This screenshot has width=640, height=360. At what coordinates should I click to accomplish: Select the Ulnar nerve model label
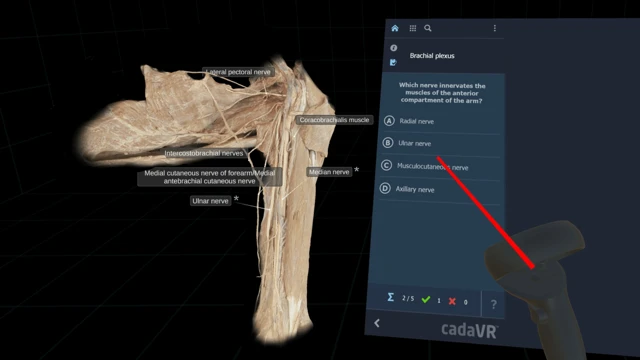click(210, 201)
